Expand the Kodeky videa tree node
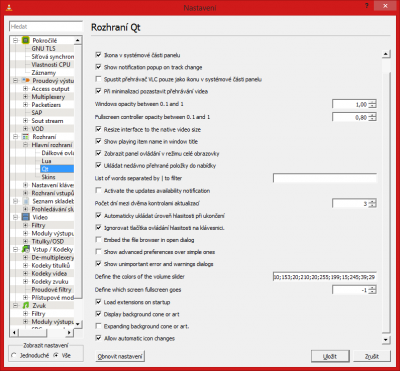Screen dimensions: 400x371 point(25,273)
